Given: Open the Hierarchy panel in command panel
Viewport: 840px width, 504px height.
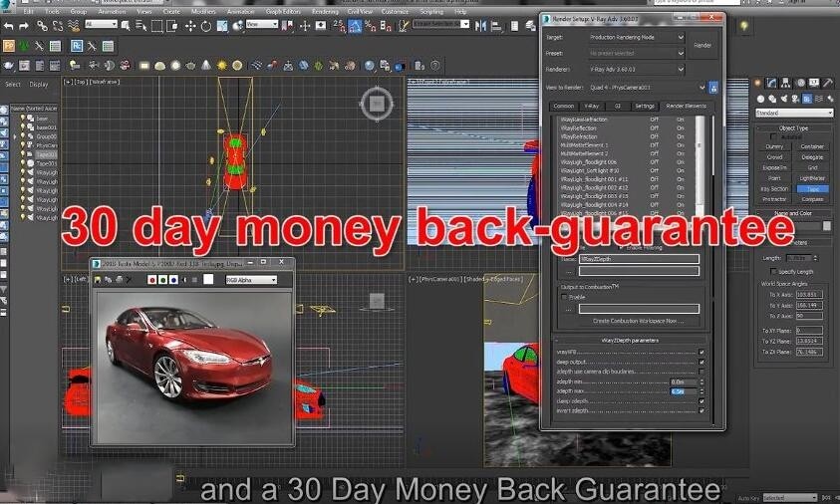Looking at the screenshot, I should click(785, 83).
